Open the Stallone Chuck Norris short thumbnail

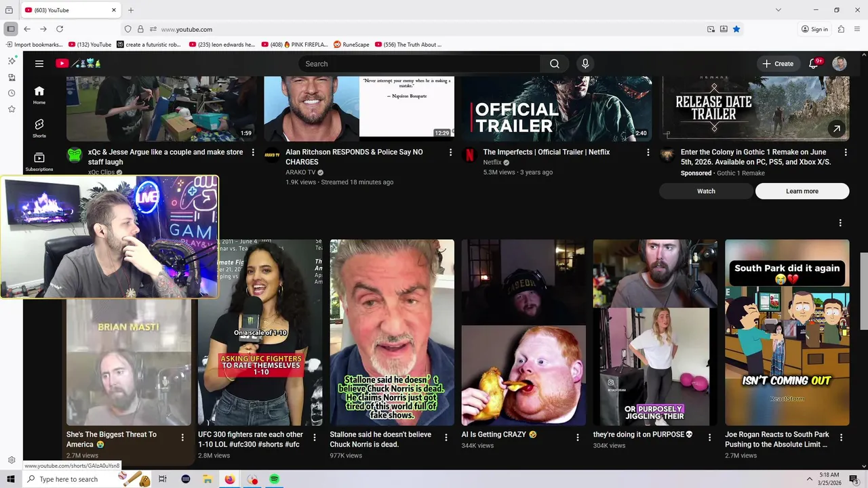(x=392, y=332)
